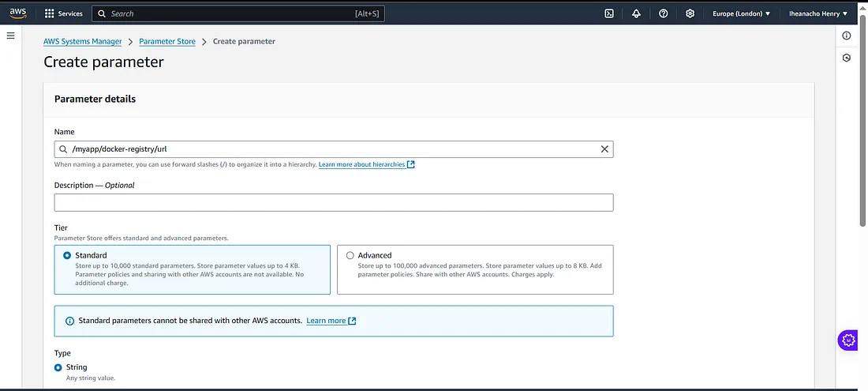The image size is (868, 391).
Task: Click the Parameter details heading
Action: point(95,100)
